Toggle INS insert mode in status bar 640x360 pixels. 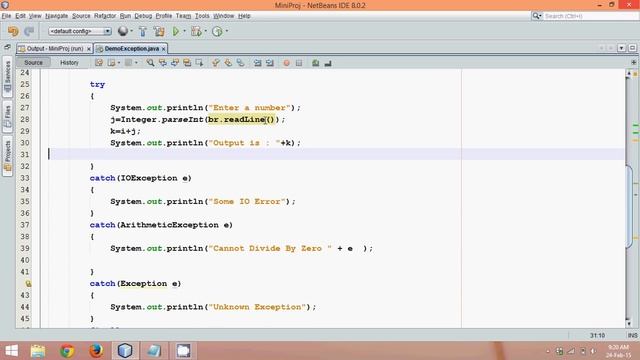(x=633, y=335)
